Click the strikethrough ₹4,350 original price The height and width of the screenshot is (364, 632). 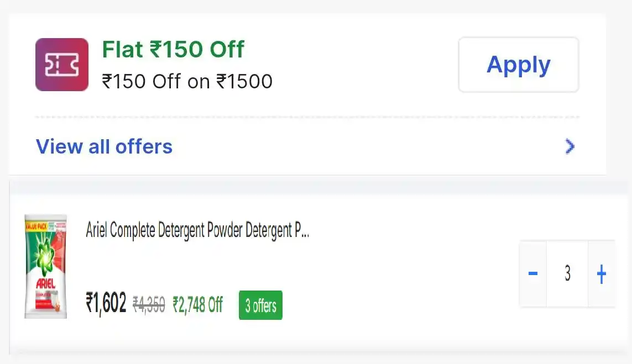(149, 303)
